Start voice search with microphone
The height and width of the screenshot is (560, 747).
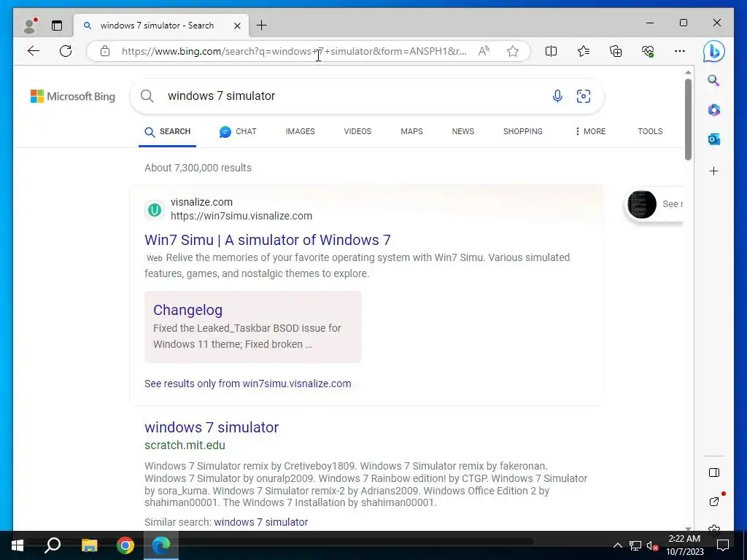pyautogui.click(x=557, y=96)
